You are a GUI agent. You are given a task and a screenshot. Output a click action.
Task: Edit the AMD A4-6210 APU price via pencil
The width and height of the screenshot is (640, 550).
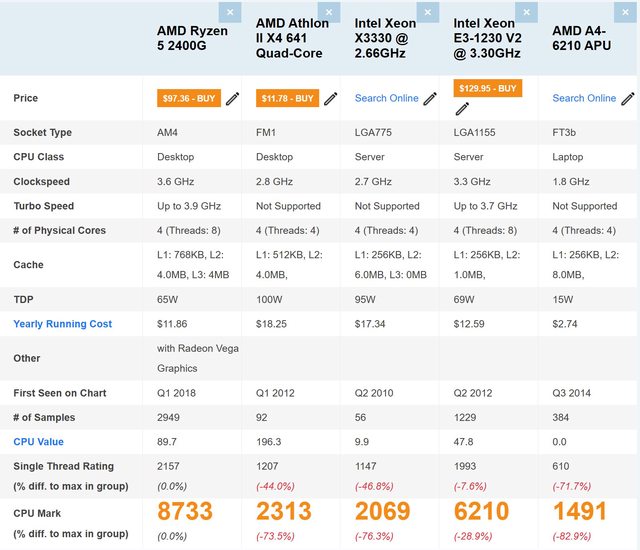[628, 98]
